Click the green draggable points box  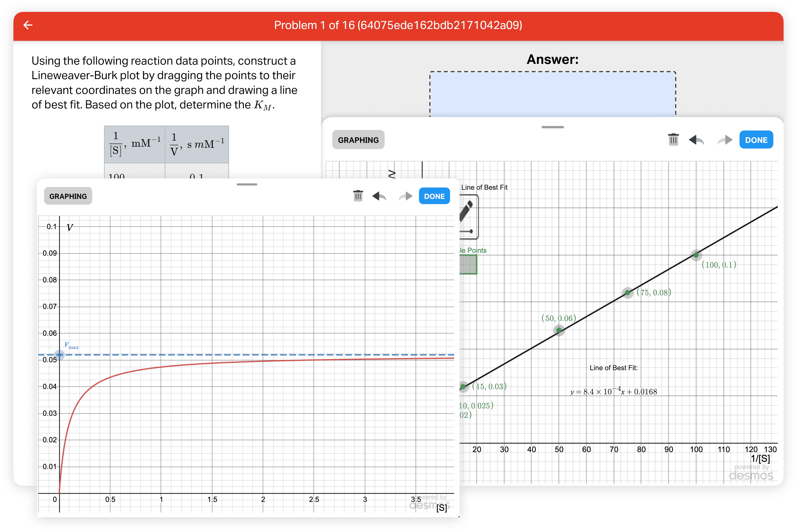pos(468,264)
